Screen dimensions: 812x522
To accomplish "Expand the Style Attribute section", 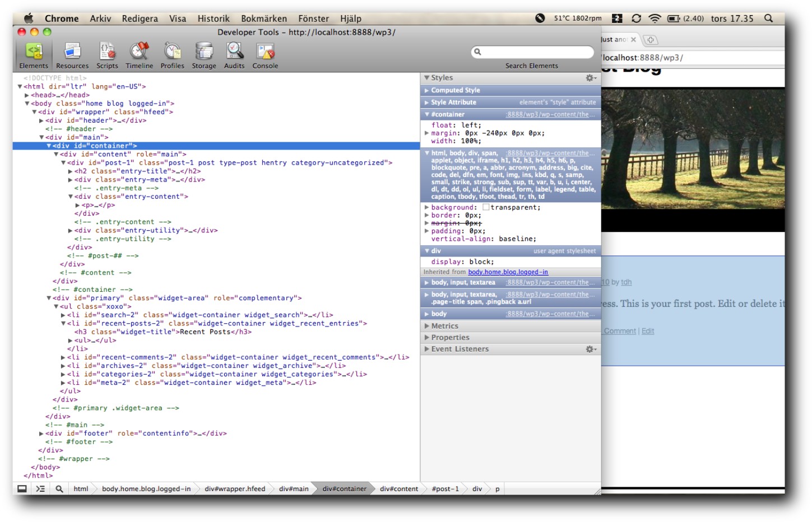I will coord(427,102).
